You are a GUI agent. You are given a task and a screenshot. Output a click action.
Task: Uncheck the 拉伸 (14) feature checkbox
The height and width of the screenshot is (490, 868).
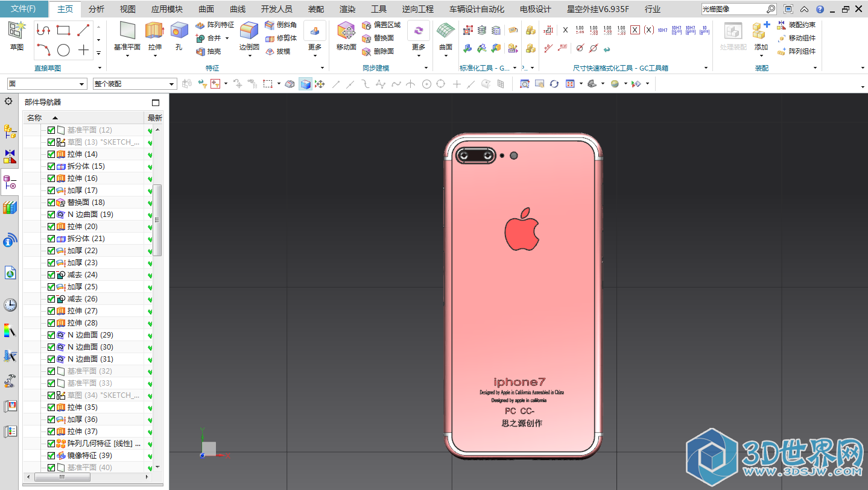click(x=51, y=154)
